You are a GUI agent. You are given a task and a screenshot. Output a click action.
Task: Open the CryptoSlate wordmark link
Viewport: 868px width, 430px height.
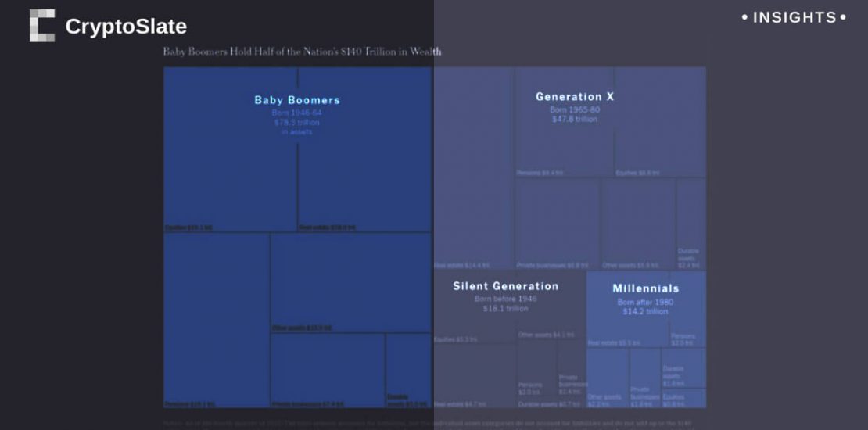pos(126,27)
